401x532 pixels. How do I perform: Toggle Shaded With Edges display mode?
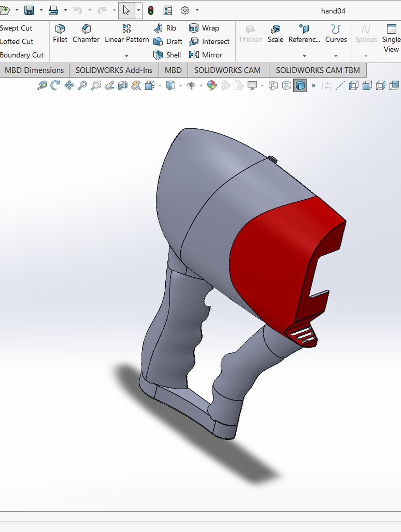(300, 85)
